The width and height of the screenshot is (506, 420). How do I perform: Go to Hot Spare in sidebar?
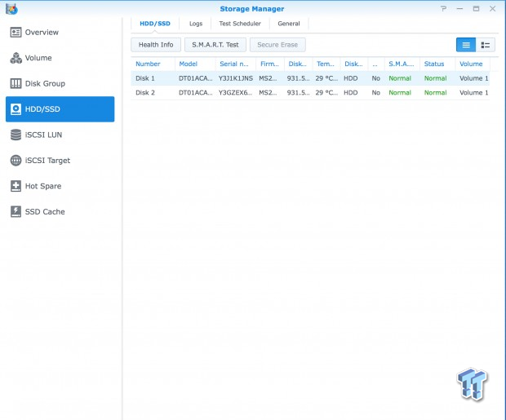43,186
